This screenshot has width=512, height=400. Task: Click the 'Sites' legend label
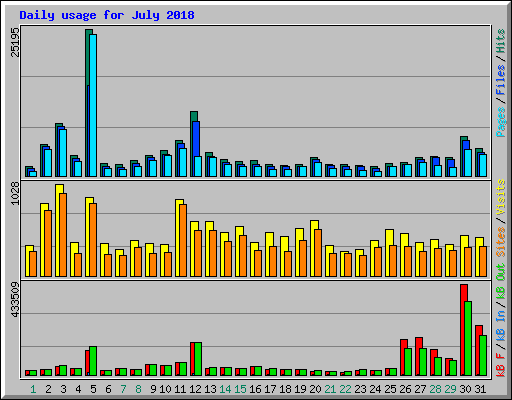(501, 242)
